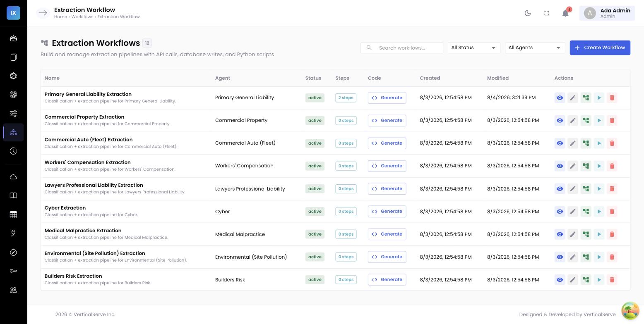View Commercial Auto (Fleet) Extraction eye icon
The width and height of the screenshot is (644, 324).
point(560,143)
